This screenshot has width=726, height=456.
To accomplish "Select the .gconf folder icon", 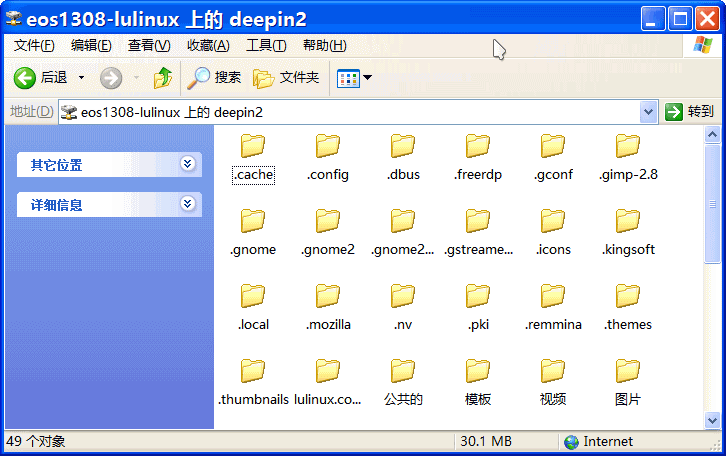I will coord(553,146).
